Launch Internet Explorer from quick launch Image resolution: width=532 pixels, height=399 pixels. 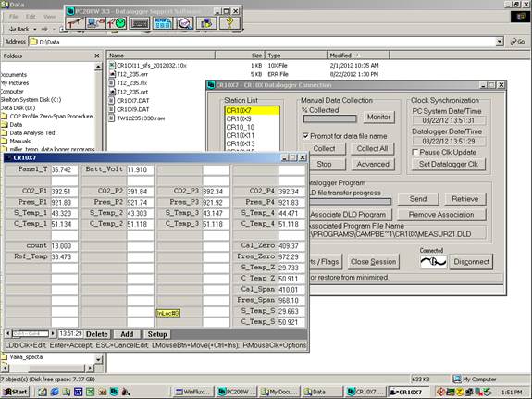55,392
